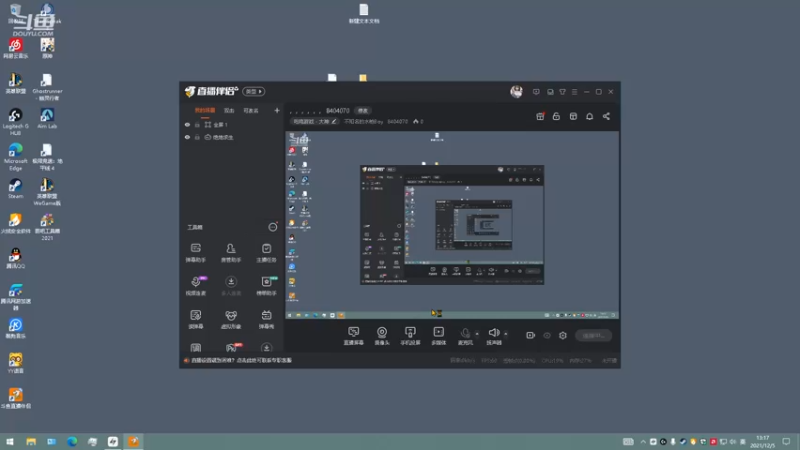Expand microphone options arrow

477,334
